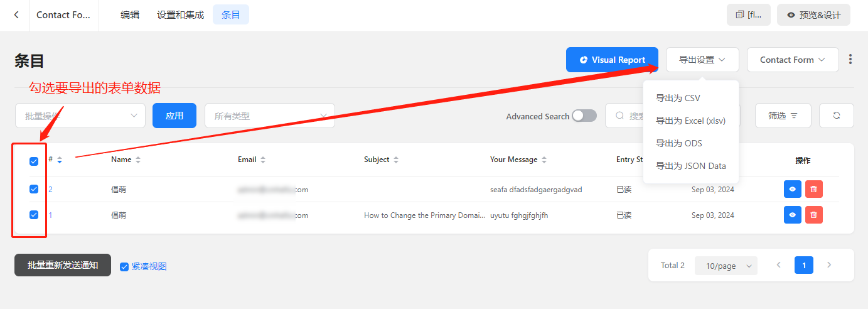868x309 pixels.
Task: Click the Visual Report button
Action: point(612,60)
